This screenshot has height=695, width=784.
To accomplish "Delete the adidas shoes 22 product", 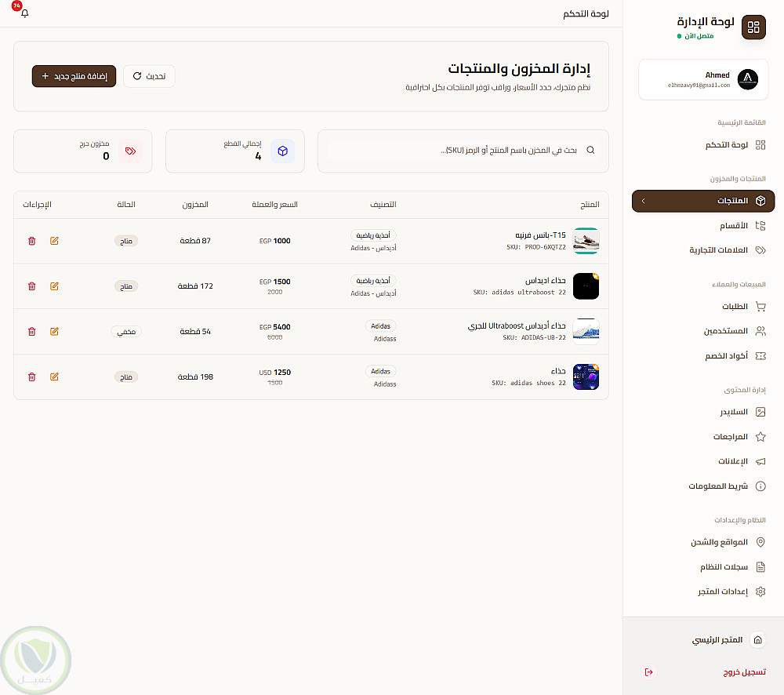I will pyautogui.click(x=32, y=377).
